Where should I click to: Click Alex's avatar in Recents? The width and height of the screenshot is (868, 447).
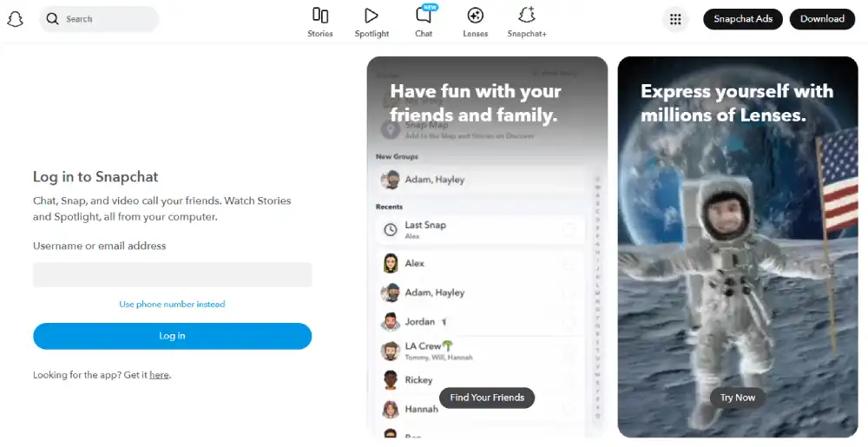pyautogui.click(x=391, y=263)
